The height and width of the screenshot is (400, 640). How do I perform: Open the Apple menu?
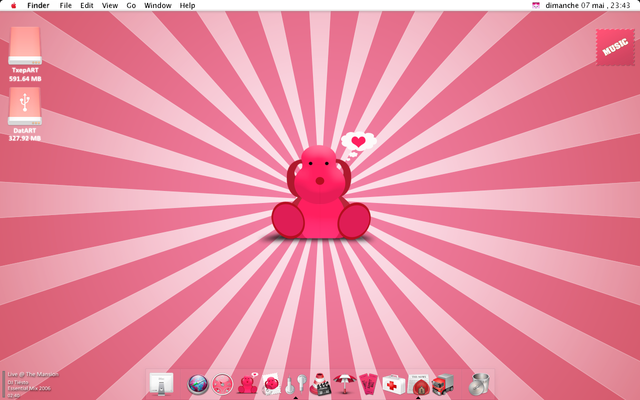click(x=13, y=6)
